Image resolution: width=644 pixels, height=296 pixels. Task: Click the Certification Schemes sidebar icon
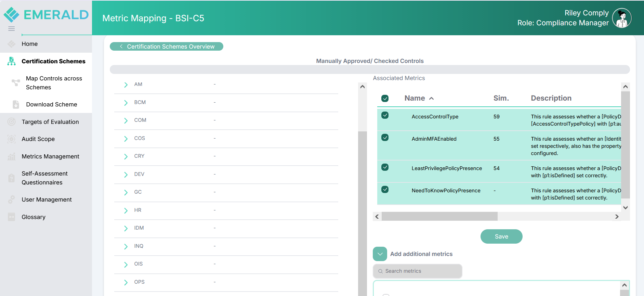pos(12,61)
